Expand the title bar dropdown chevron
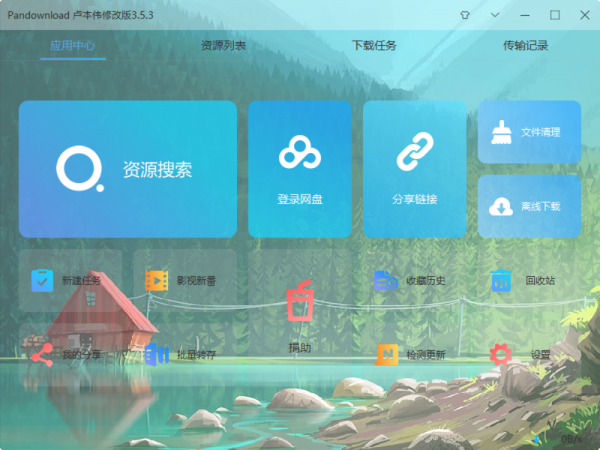The height and width of the screenshot is (450, 600). [x=495, y=15]
